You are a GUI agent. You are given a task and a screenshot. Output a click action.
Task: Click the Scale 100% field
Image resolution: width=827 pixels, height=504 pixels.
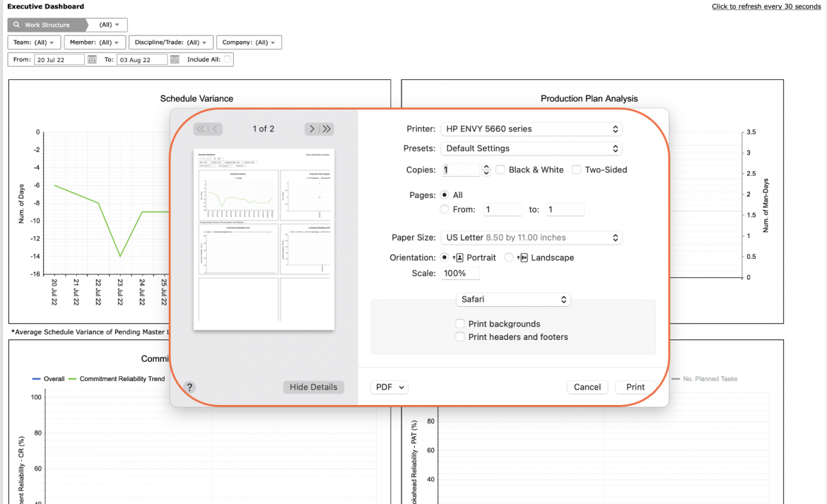tap(460, 273)
